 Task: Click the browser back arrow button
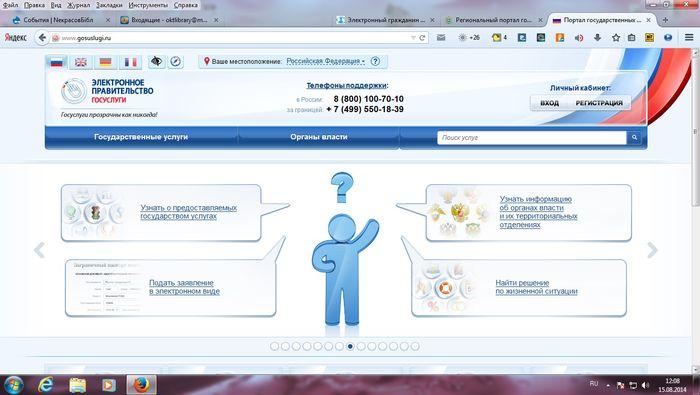(42, 38)
